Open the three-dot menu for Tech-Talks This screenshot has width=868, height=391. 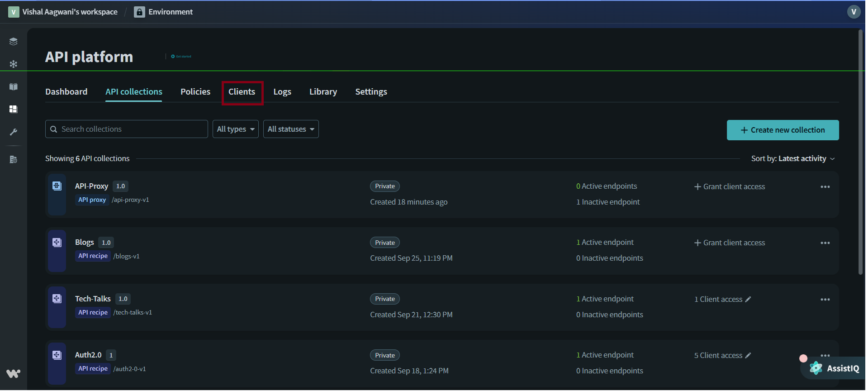825,300
